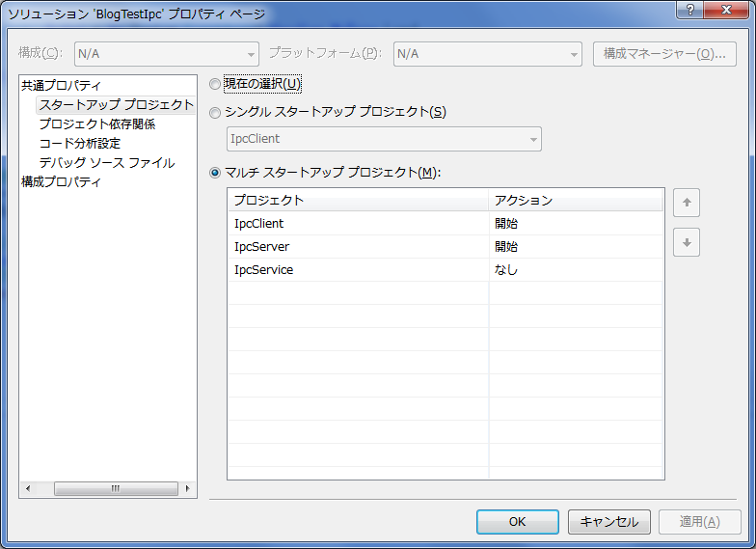Click the キャンセル button
756x549 pixels.
click(609, 522)
